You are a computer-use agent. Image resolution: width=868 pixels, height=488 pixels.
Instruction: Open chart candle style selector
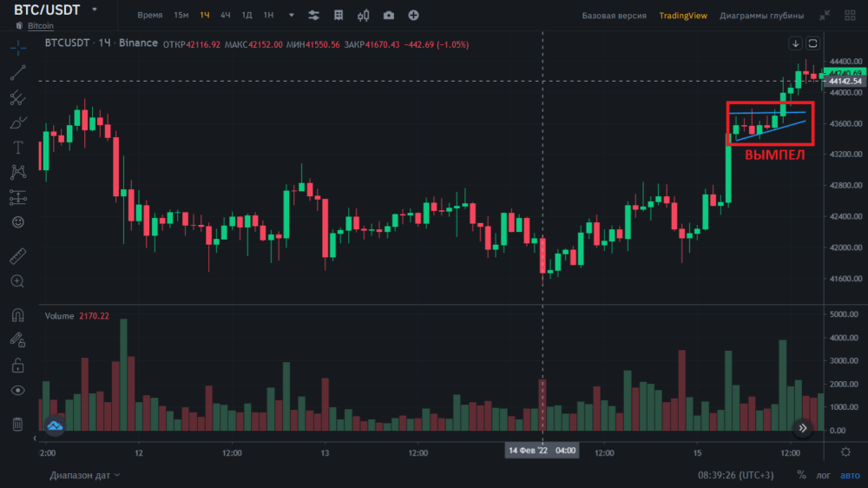(x=363, y=16)
